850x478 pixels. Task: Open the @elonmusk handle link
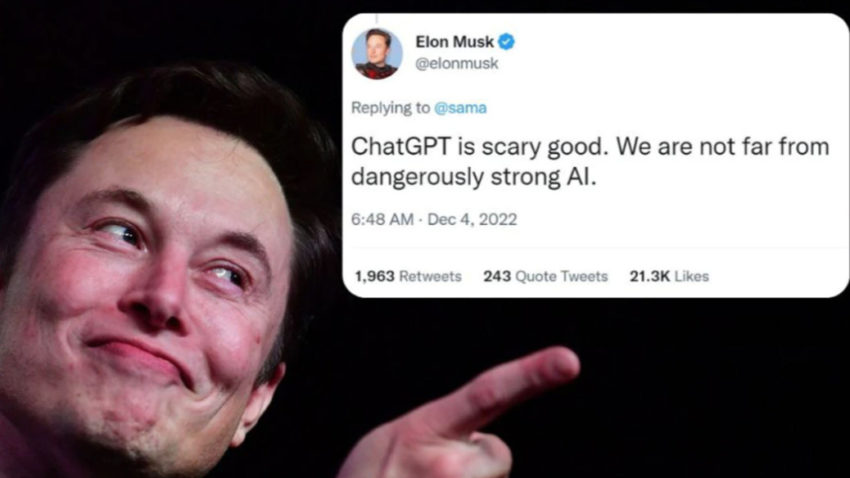[x=456, y=63]
